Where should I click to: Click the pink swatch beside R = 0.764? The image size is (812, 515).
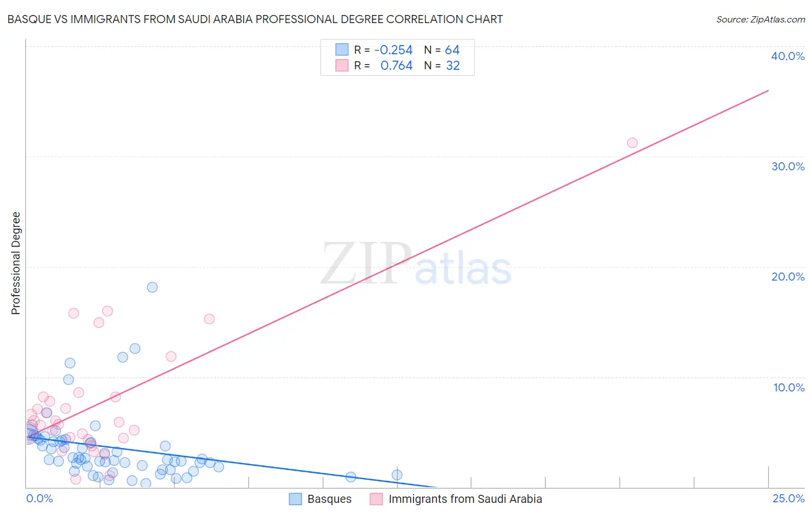pyautogui.click(x=342, y=65)
